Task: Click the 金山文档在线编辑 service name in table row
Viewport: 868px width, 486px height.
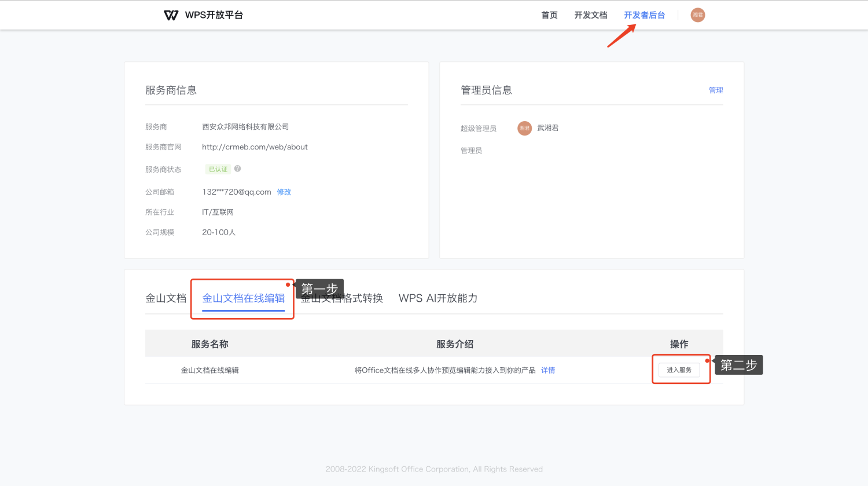Action: (209, 370)
